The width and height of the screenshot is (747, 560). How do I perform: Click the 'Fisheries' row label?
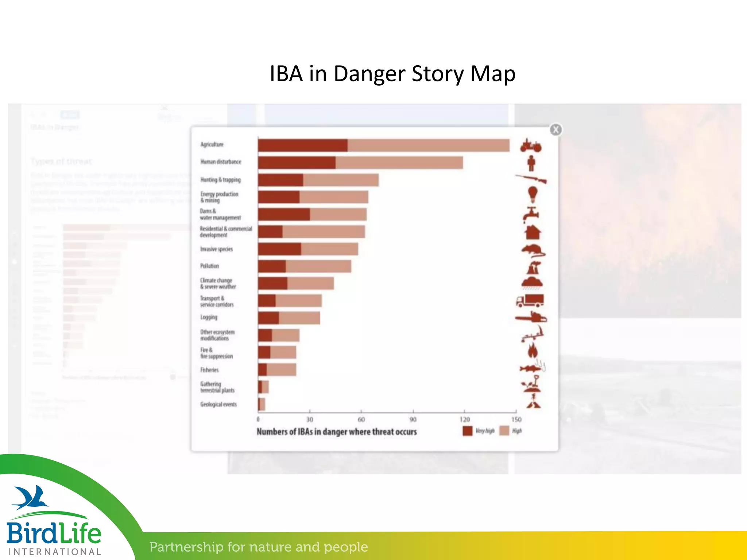click(209, 370)
